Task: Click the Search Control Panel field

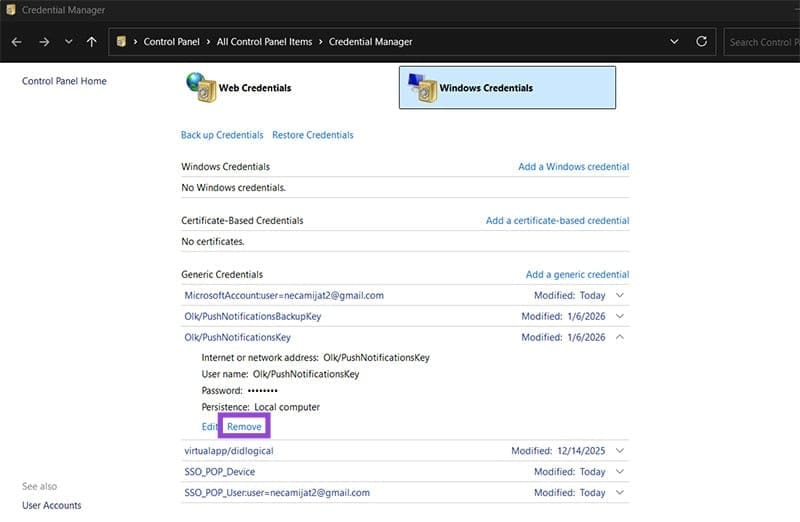Action: 762,42
